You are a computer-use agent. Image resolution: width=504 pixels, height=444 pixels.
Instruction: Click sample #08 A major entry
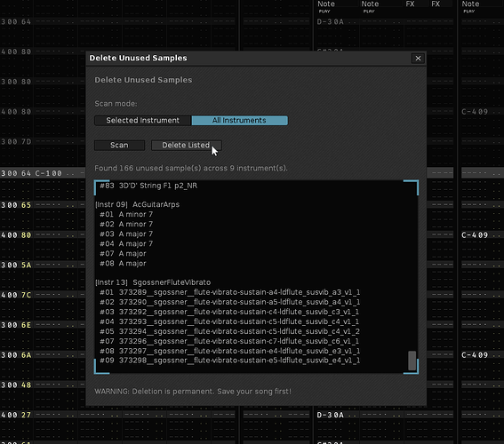[123, 264]
